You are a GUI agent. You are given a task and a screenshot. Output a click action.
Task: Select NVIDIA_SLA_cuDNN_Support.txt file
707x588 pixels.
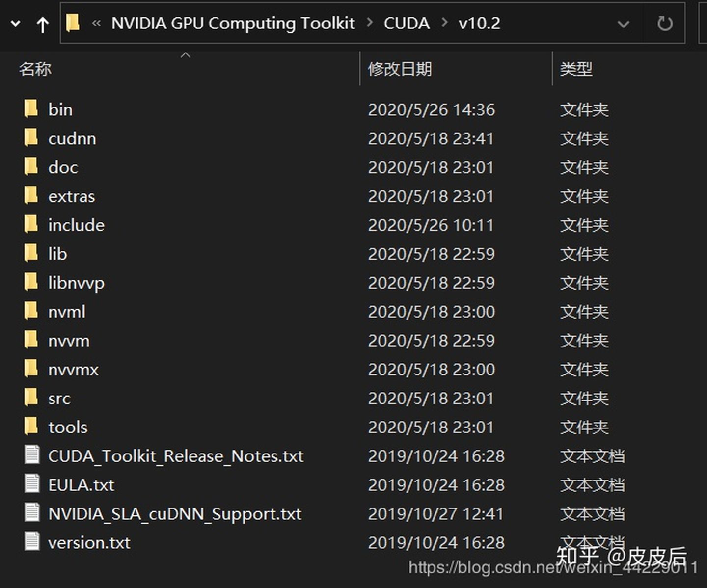(x=174, y=513)
